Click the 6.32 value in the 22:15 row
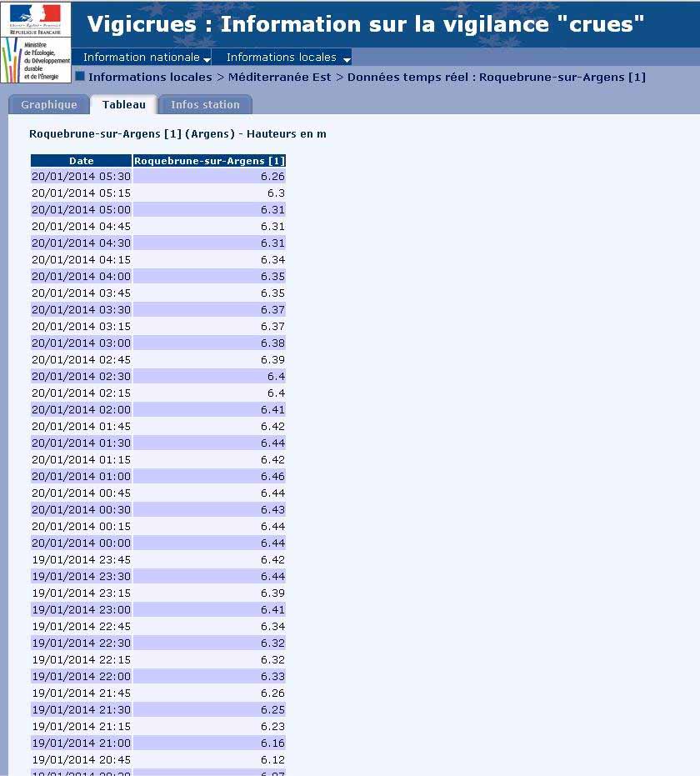The height and width of the screenshot is (776, 700). (x=272, y=659)
